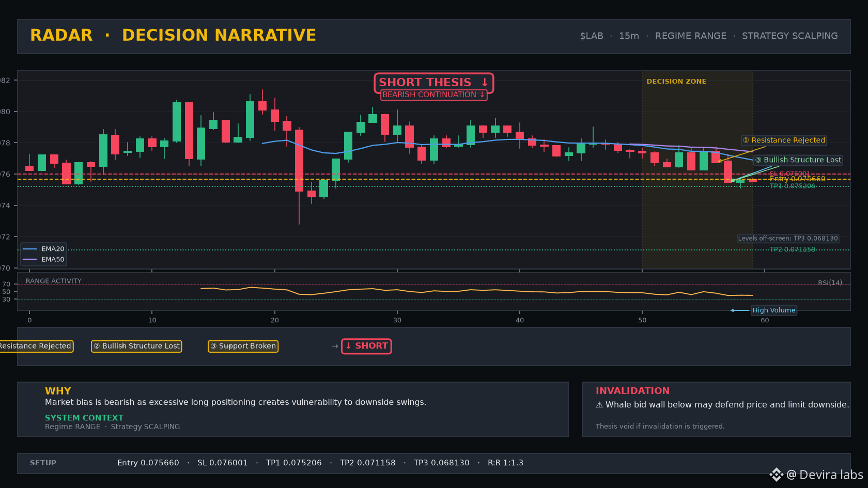Click the 15m timeframe in the header
The height and width of the screenshot is (488, 868).
[629, 36]
